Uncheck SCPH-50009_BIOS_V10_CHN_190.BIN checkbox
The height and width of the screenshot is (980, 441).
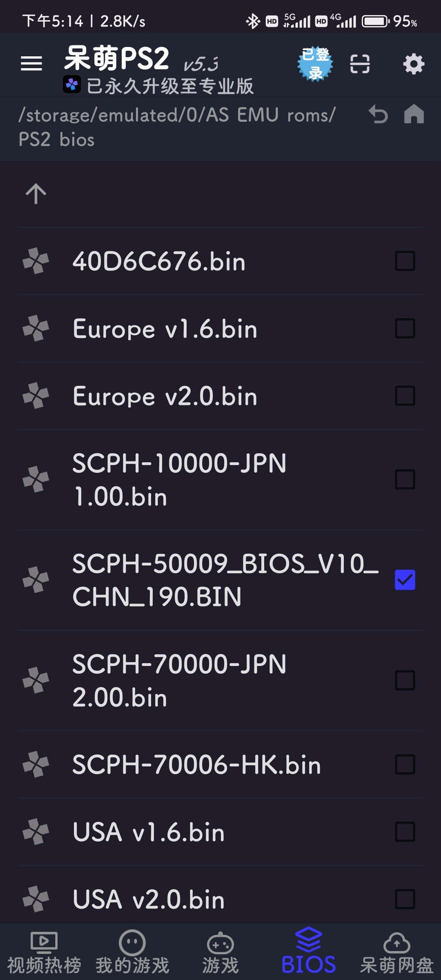405,580
